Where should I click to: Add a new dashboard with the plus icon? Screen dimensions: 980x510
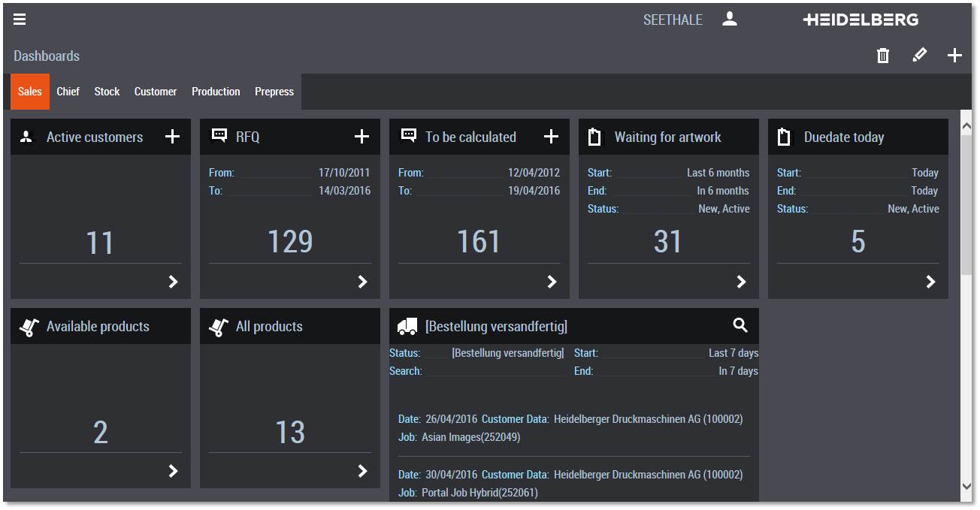pyautogui.click(x=954, y=55)
